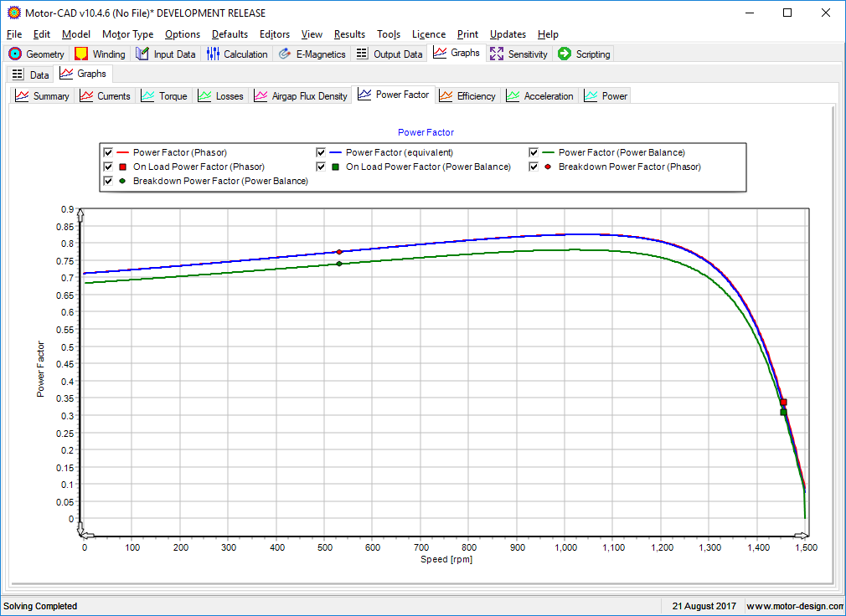Click the vertical Power Factor axis label
The height and width of the screenshot is (616, 846).
[x=40, y=369]
